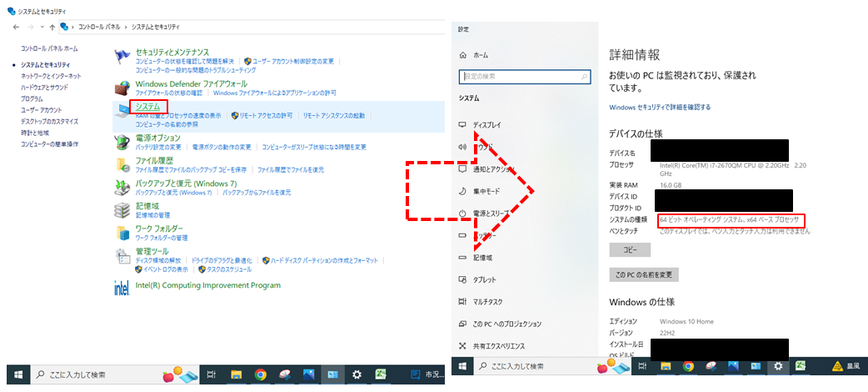Click the 22H2 version value
The height and width of the screenshot is (392, 868).
(x=668, y=334)
